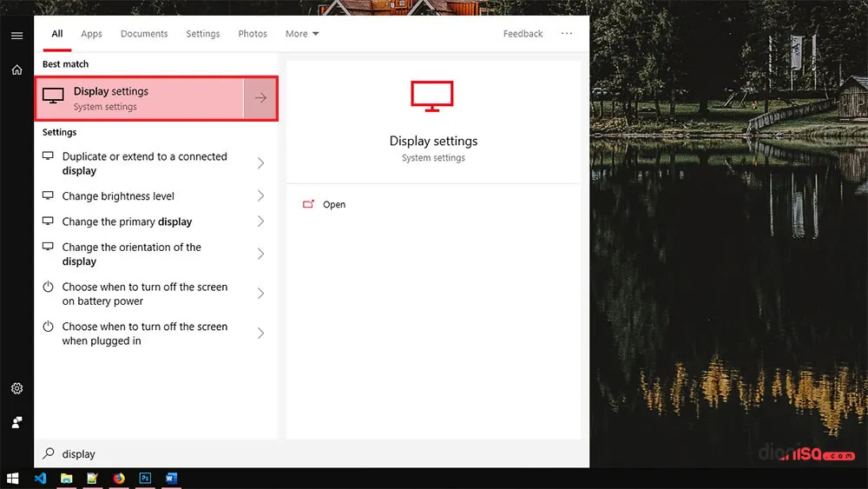Open the hamburger menu in the search sidebar
The width and height of the screenshot is (868, 489).
(x=16, y=36)
